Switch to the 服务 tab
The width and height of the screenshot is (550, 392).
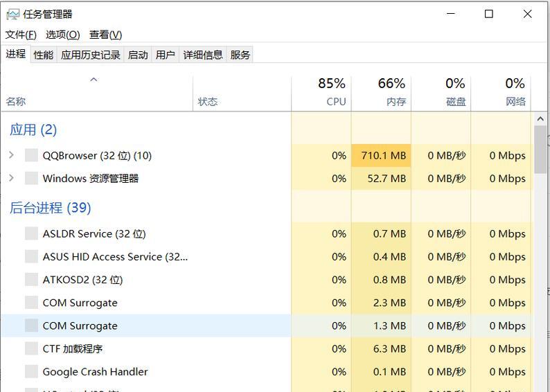point(240,55)
